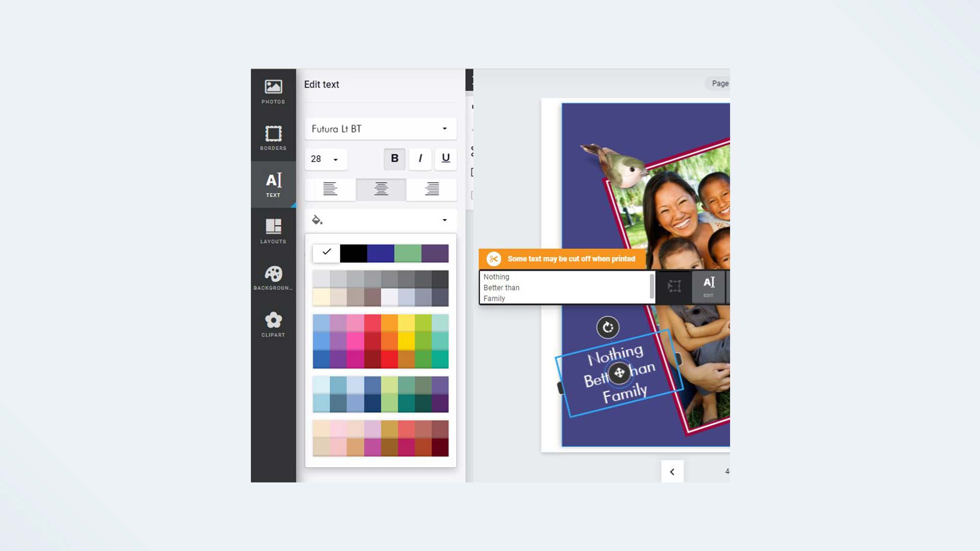Click the 'Nothing' text menu item
This screenshot has height=551, width=980.
(x=496, y=277)
